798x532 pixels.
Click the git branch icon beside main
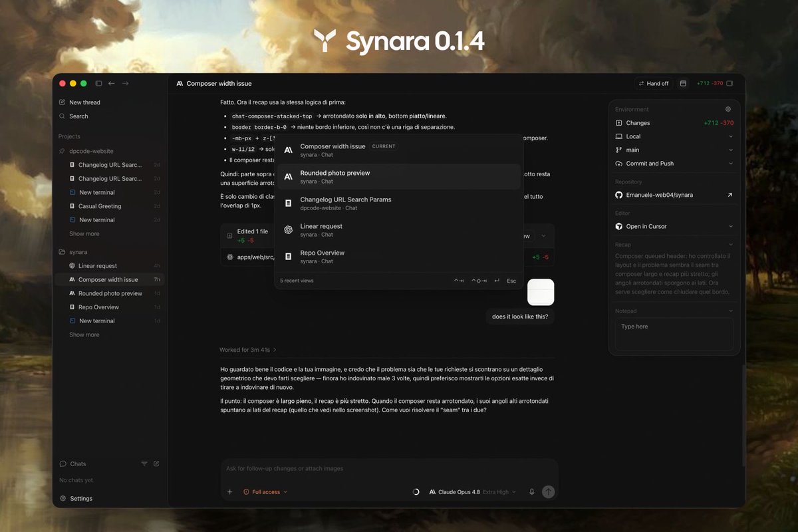pyautogui.click(x=619, y=150)
